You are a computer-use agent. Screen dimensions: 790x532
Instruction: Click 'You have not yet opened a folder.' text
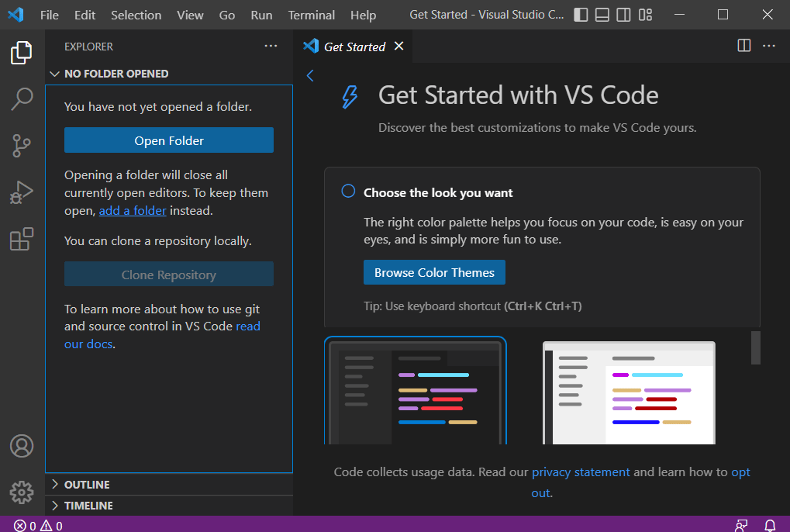point(158,107)
